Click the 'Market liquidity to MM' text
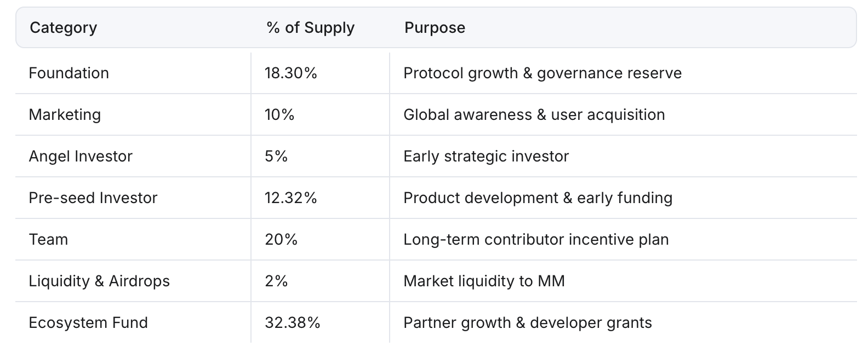868x358 pixels. (484, 281)
